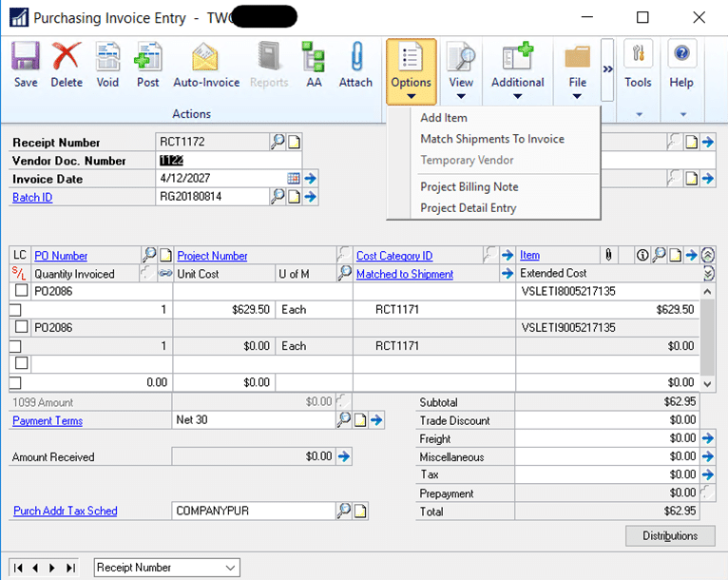
Task: Check LC box on second PO2086 row
Action: [x=21, y=327]
